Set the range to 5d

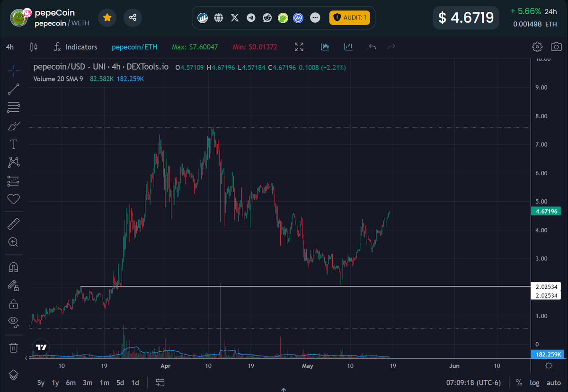click(x=121, y=383)
